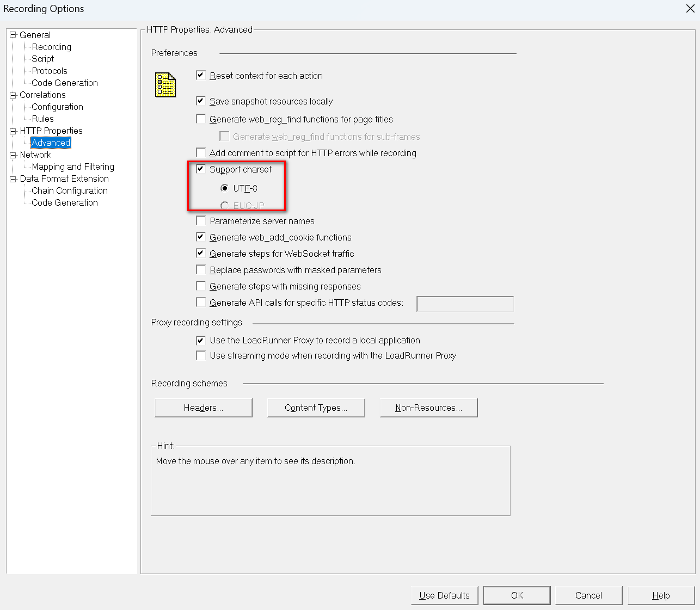Screen dimensions: 700x610
Task: Open the Non-Resources dialog
Action: coord(429,408)
